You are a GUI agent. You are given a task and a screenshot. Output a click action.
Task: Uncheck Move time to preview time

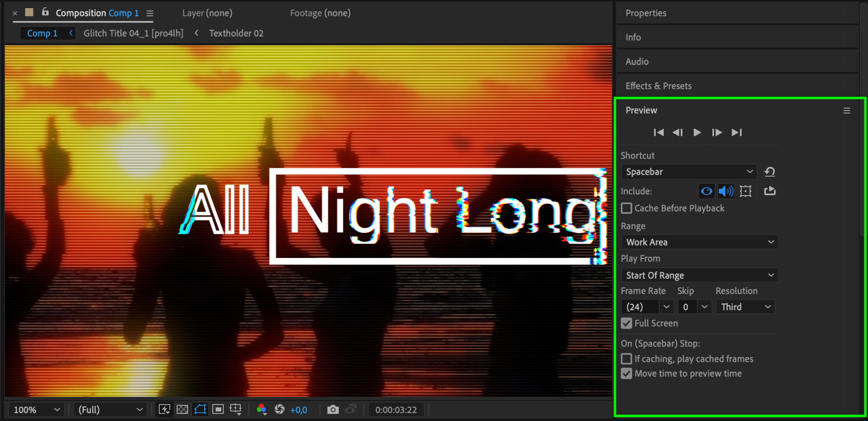point(626,374)
